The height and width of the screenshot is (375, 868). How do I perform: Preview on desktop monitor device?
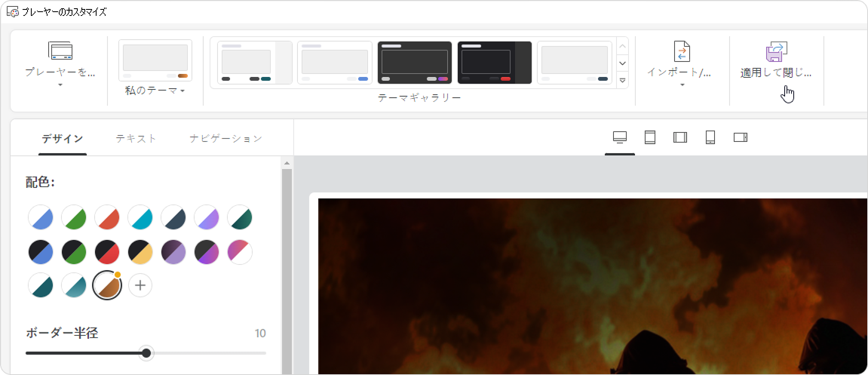point(619,137)
